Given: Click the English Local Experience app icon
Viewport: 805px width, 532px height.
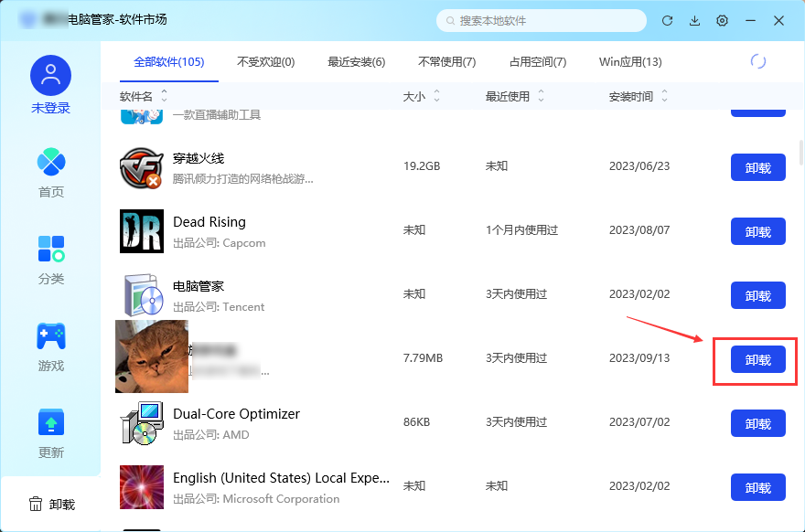Looking at the screenshot, I should 142,487.
